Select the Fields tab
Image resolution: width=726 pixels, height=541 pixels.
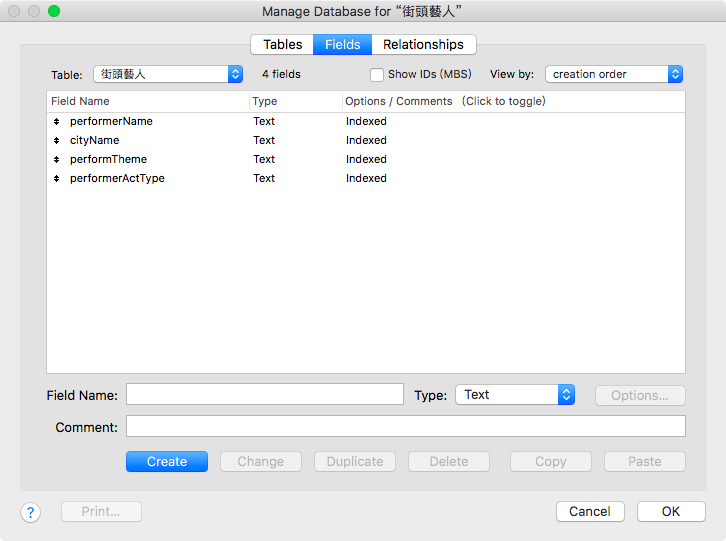(343, 44)
